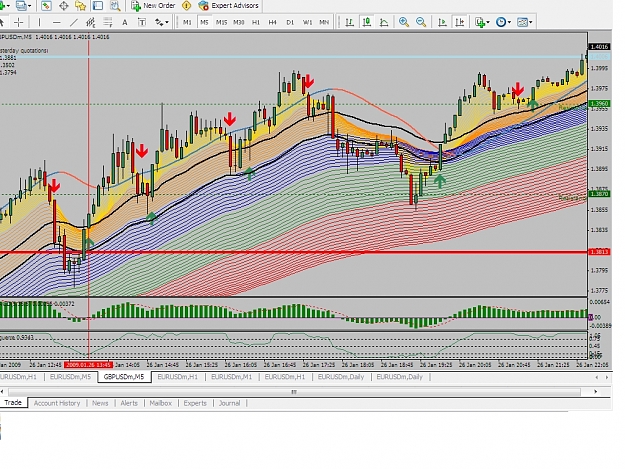Open the indicators list dropdown

click(482, 22)
